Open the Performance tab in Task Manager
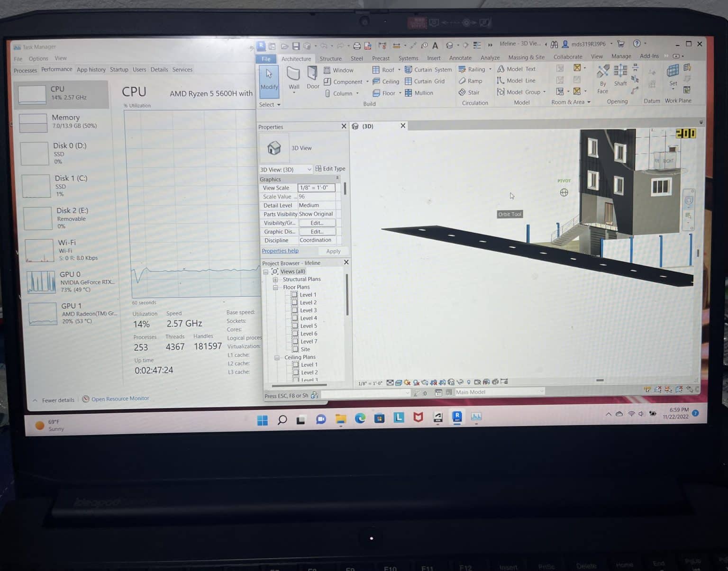Screen dimensions: 728x571 click(56, 69)
